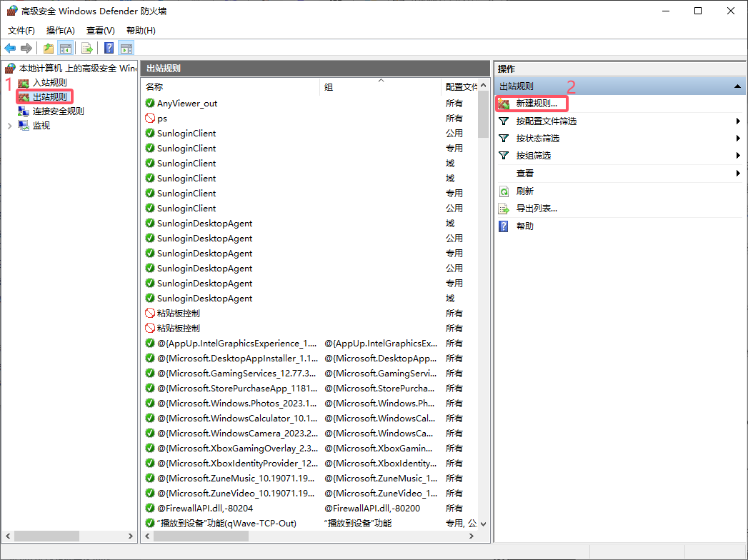
Task: Click the green check icon of AnyViewer_out
Action: click(150, 104)
